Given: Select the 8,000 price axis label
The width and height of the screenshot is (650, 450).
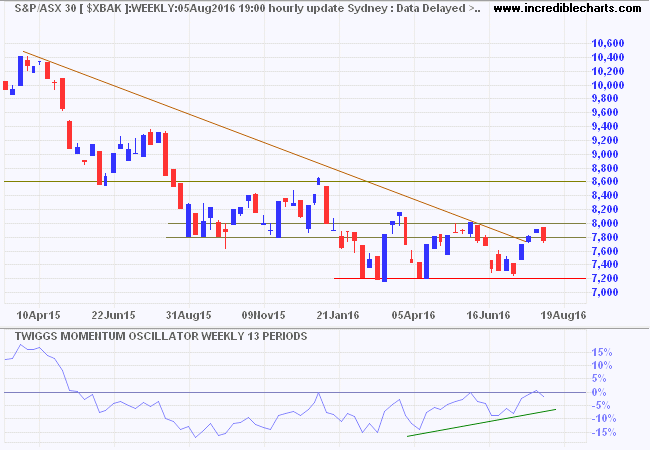Looking at the screenshot, I should pyautogui.click(x=607, y=223).
